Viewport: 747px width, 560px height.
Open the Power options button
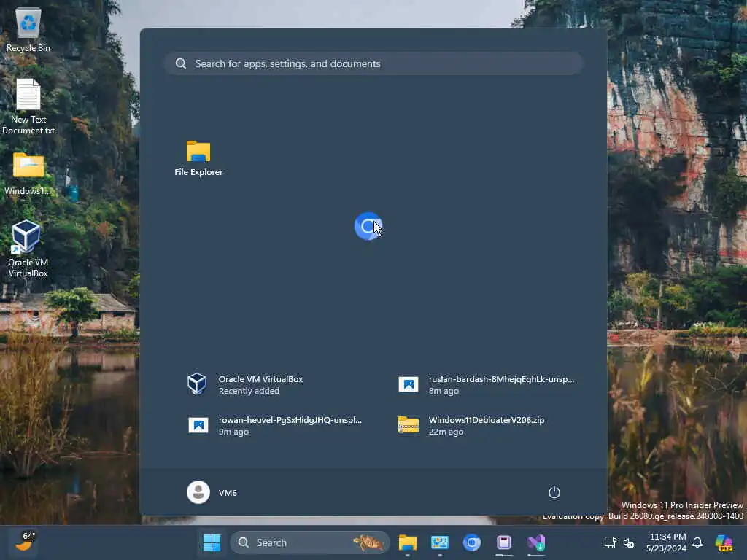(554, 492)
